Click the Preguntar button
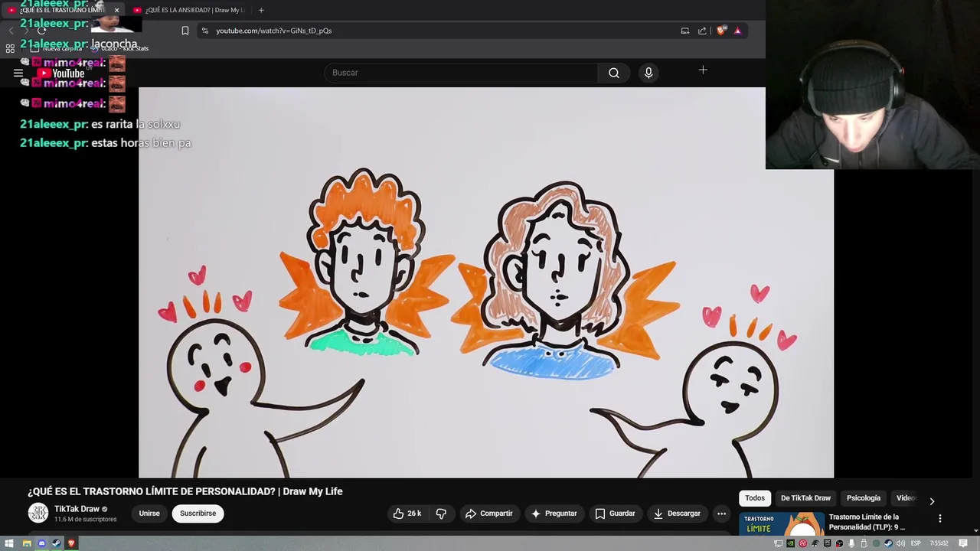Image resolution: width=980 pixels, height=551 pixels. (554, 514)
